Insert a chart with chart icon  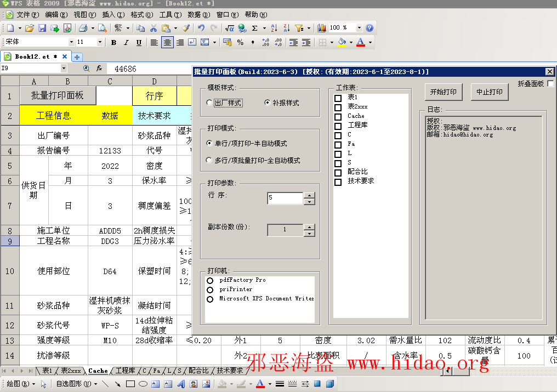[x=322, y=28]
